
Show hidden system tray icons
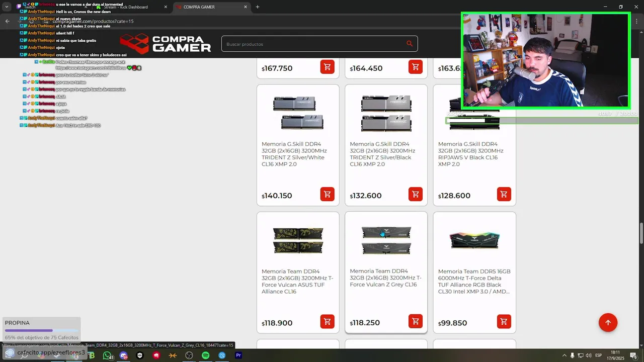(x=564, y=355)
